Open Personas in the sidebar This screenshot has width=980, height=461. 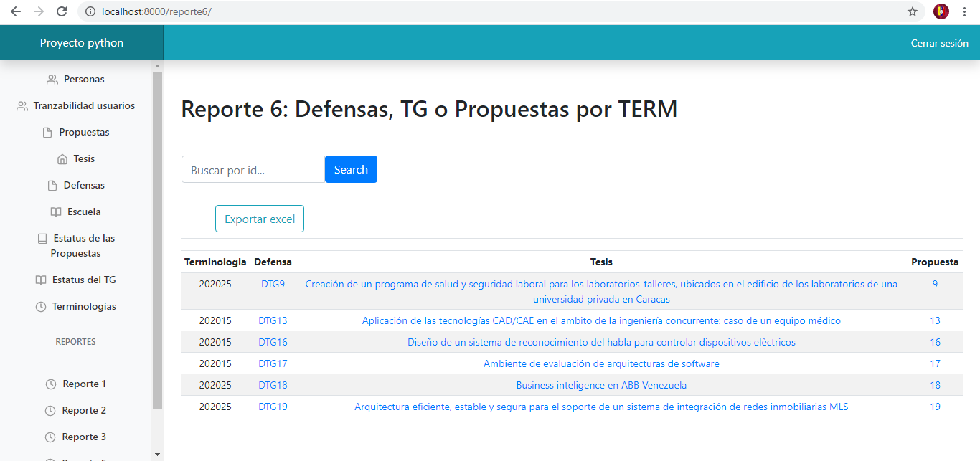click(x=84, y=80)
